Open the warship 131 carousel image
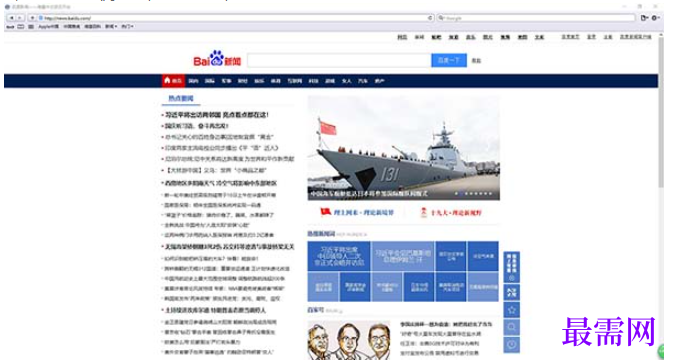The width and height of the screenshot is (674, 363). [x=404, y=148]
